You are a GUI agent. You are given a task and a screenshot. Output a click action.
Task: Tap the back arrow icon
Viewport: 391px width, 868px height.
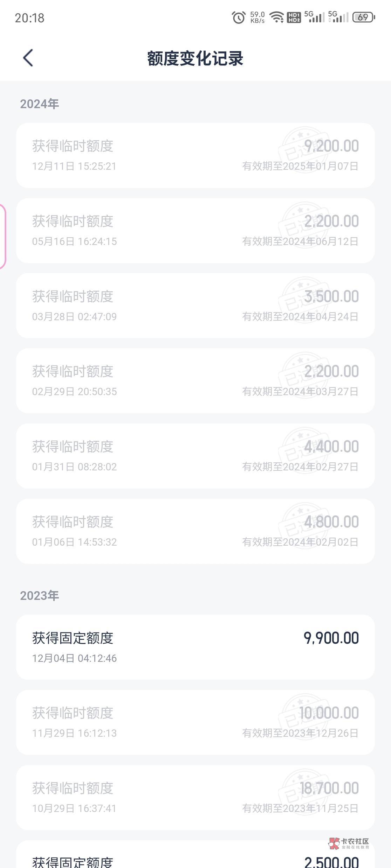coord(28,58)
